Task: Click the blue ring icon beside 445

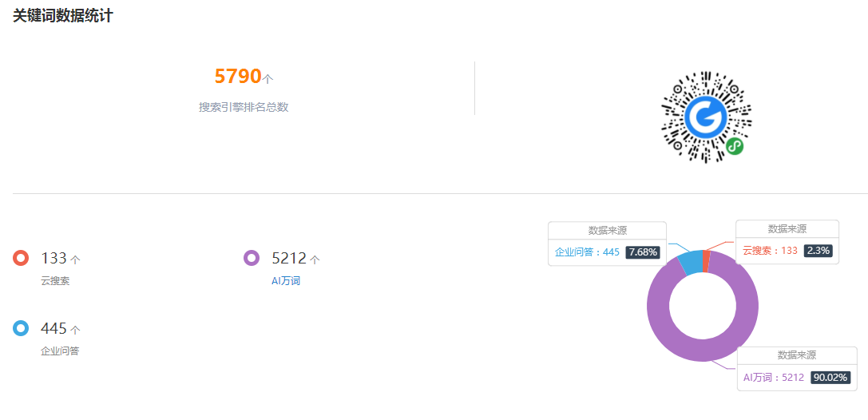Action: click(x=21, y=328)
